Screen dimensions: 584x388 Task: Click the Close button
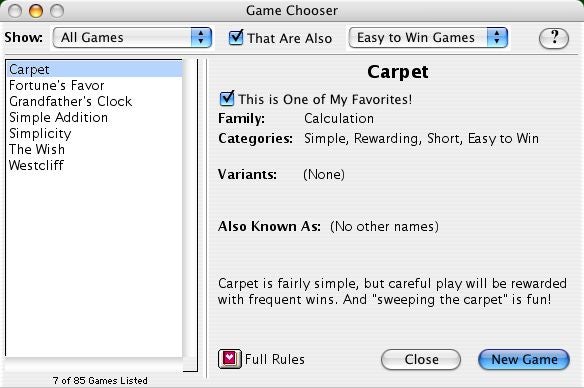click(421, 359)
